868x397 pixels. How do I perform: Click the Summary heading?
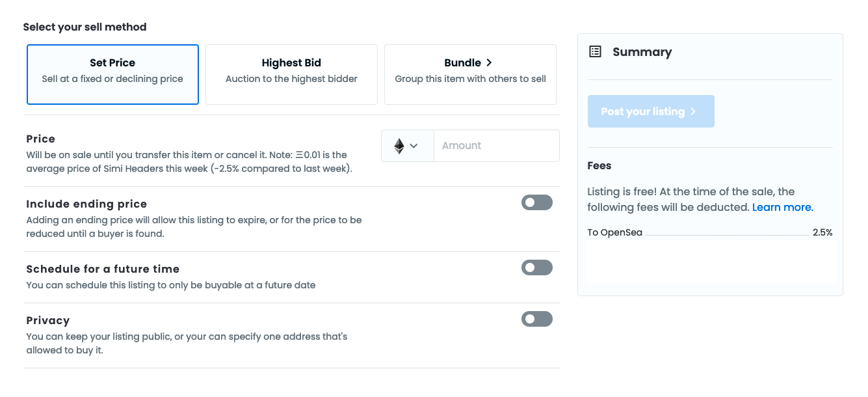[x=642, y=52]
